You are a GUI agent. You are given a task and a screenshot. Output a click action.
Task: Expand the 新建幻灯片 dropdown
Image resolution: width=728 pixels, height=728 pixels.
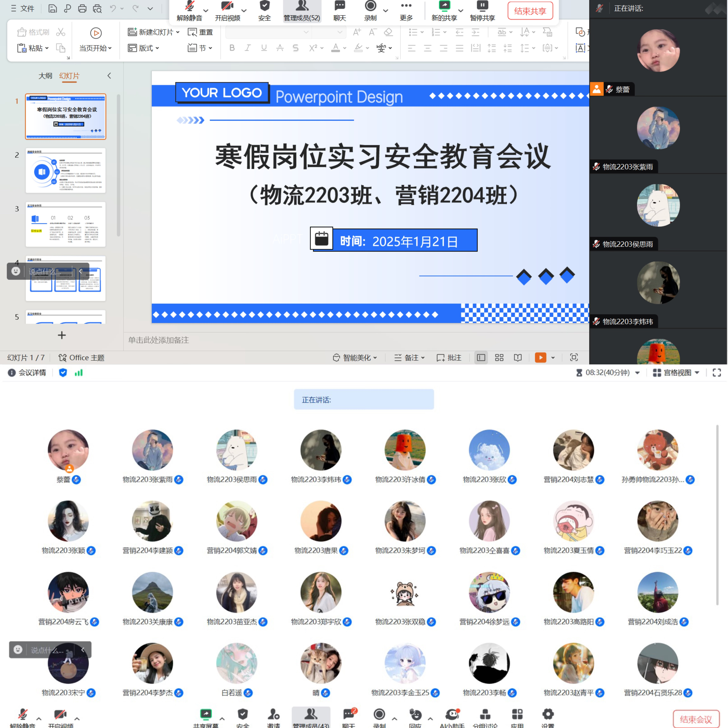(178, 32)
